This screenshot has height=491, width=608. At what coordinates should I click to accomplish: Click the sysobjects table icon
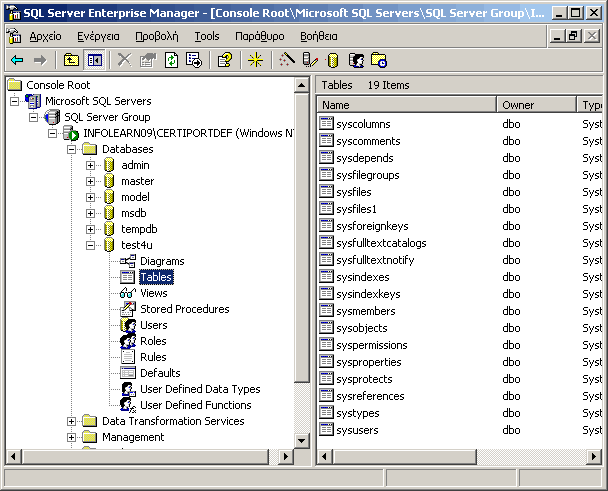(326, 328)
